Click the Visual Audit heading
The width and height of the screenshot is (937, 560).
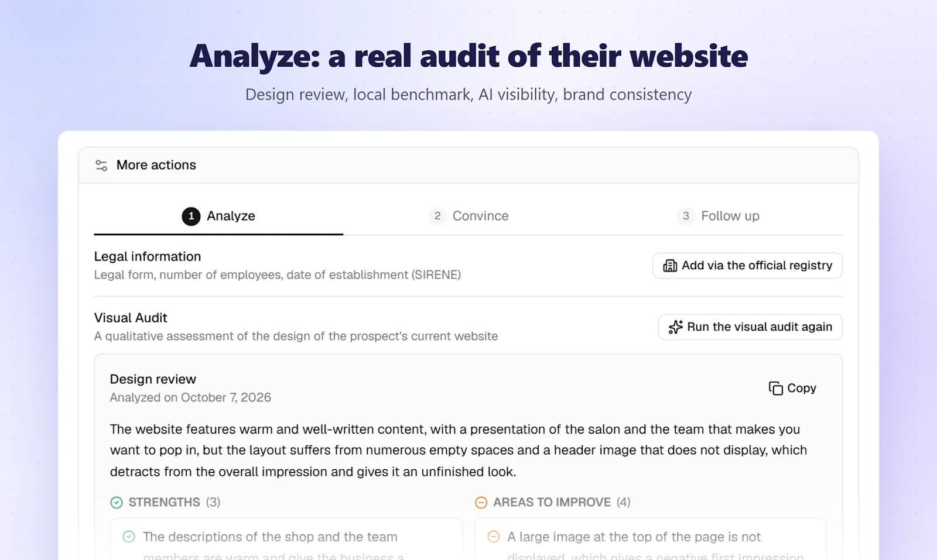point(131,318)
